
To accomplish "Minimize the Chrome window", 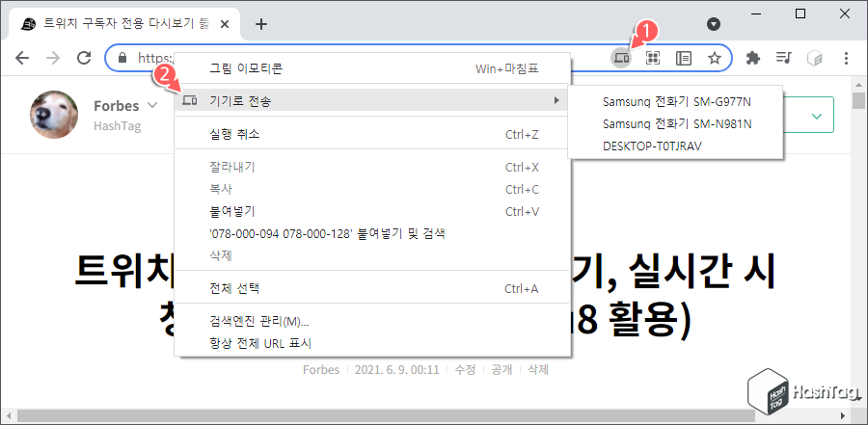I will [757, 14].
